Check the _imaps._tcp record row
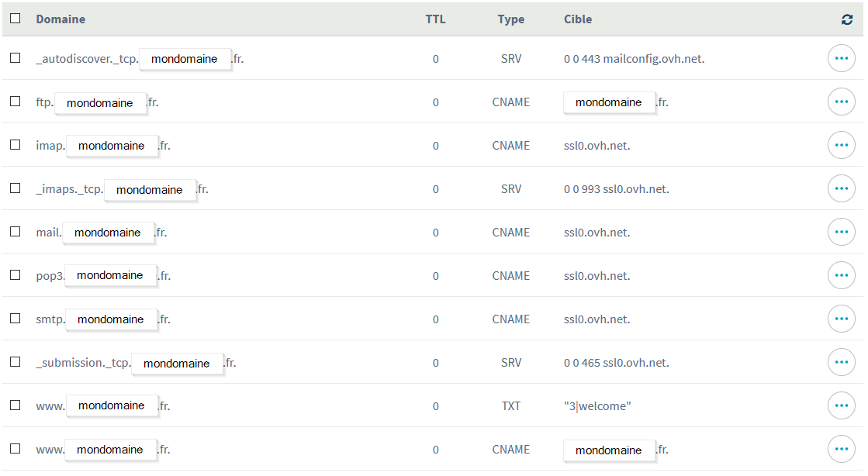868x476 pixels. [16, 188]
